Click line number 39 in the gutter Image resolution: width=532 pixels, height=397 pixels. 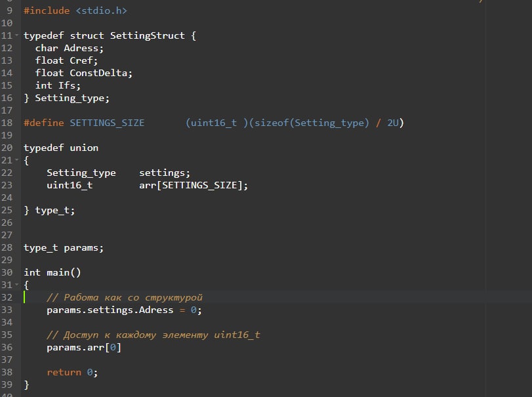pos(7,385)
